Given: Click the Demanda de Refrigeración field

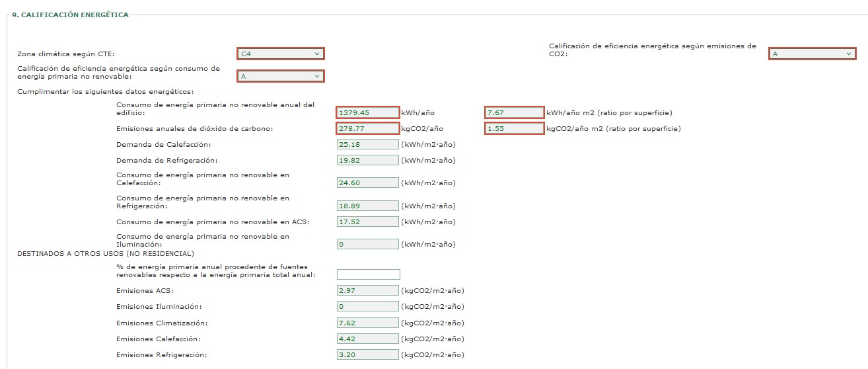Looking at the screenshot, I should (368, 160).
